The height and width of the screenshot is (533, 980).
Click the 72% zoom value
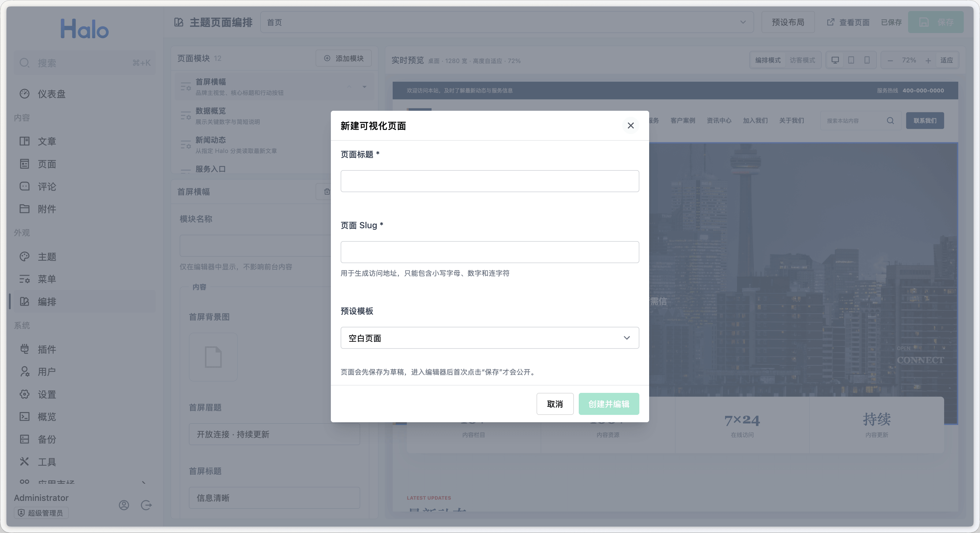908,60
